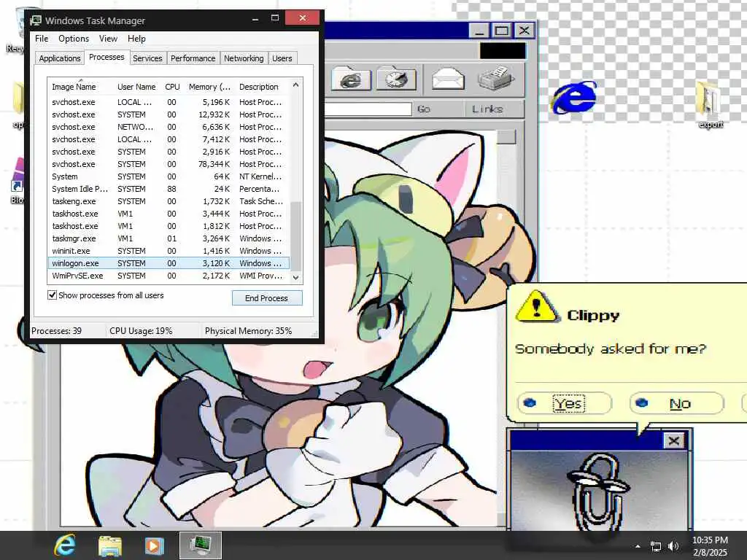Open media player from taskbar
The height and width of the screenshot is (560, 747).
(154, 545)
